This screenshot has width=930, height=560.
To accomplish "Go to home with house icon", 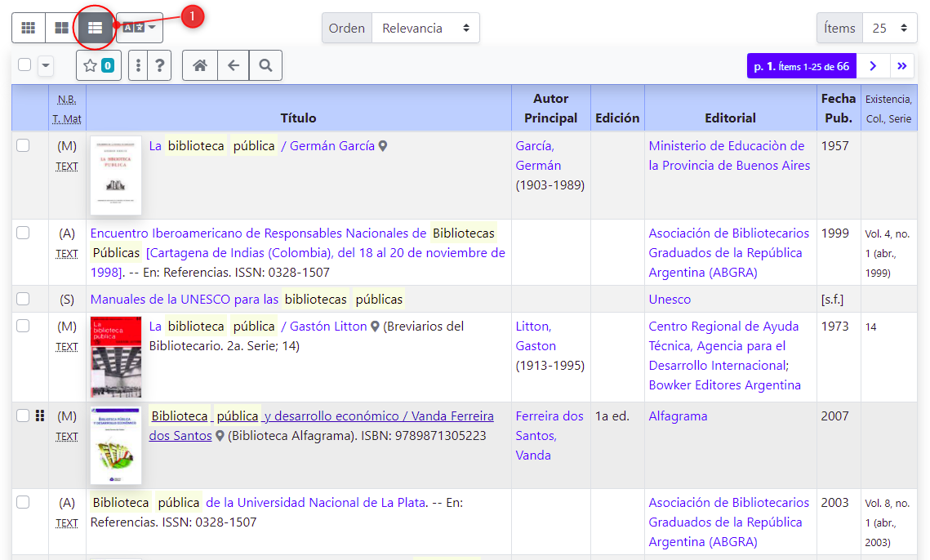I will coord(200,66).
